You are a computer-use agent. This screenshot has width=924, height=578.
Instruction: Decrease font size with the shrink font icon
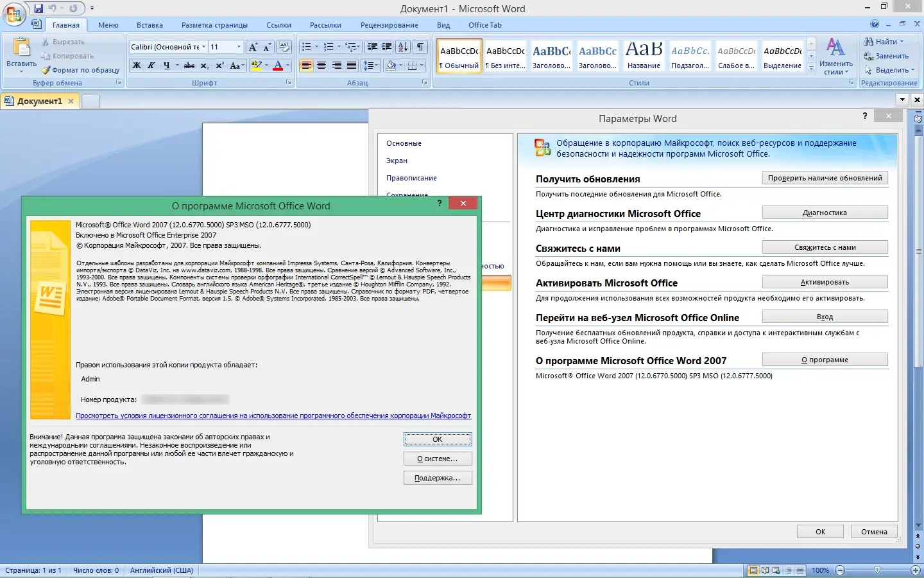click(x=268, y=47)
